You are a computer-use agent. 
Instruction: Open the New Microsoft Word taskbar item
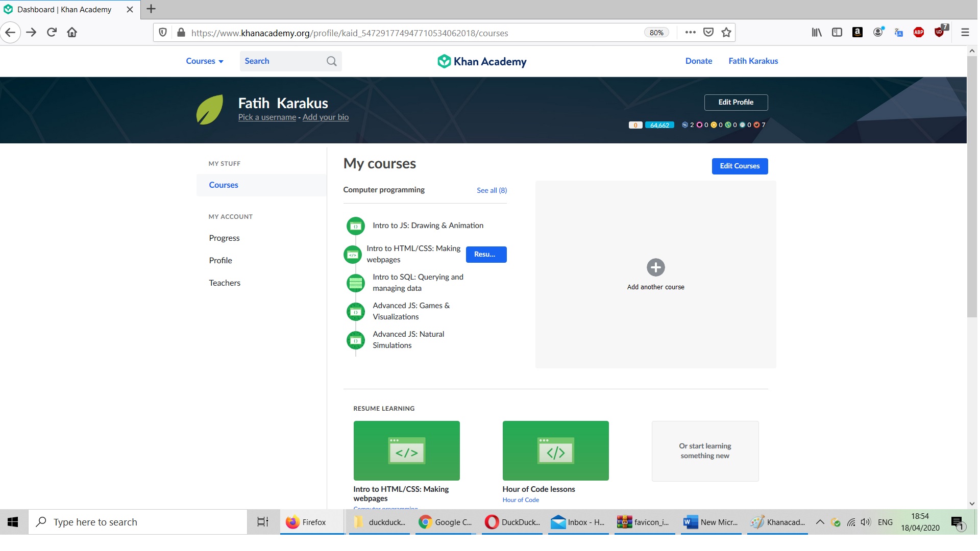point(711,522)
